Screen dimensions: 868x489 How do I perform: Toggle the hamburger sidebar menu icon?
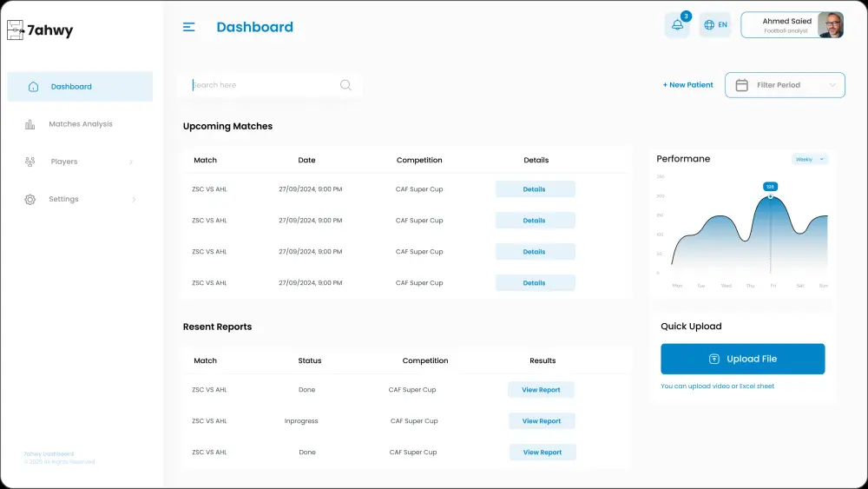click(x=188, y=27)
